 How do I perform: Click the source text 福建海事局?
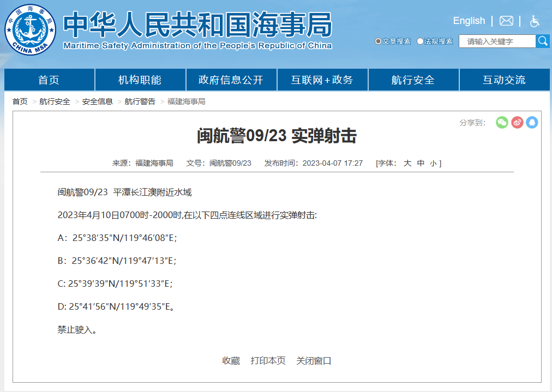coord(154,163)
